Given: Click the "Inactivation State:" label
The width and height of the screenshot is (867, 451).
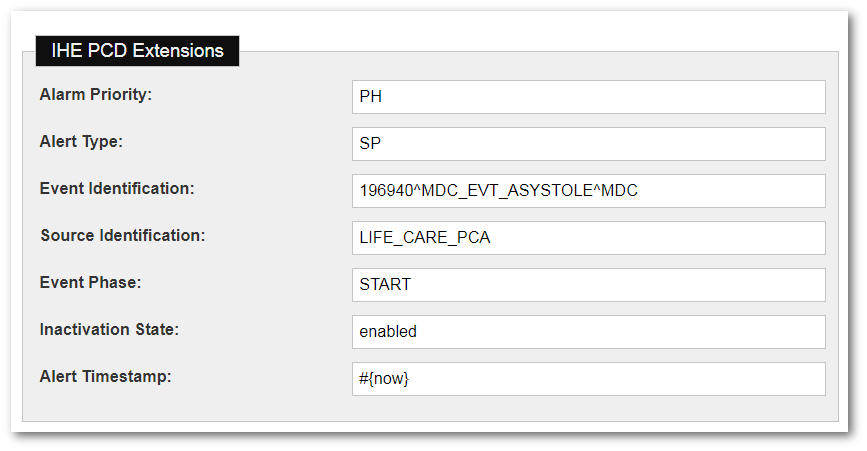Looking at the screenshot, I should 108,330.
